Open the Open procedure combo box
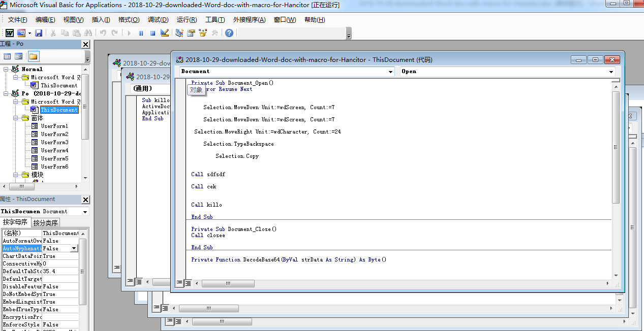 click(507, 72)
